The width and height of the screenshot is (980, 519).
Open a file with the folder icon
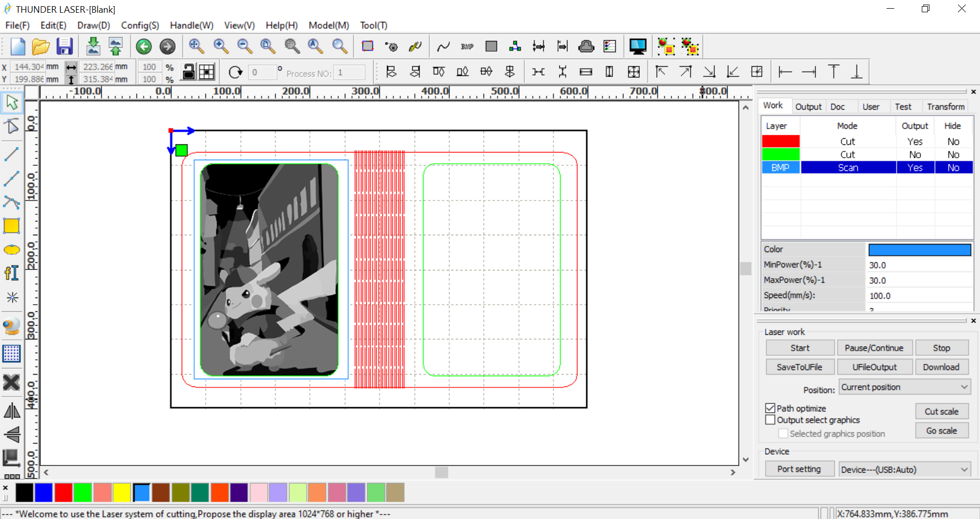(41, 46)
